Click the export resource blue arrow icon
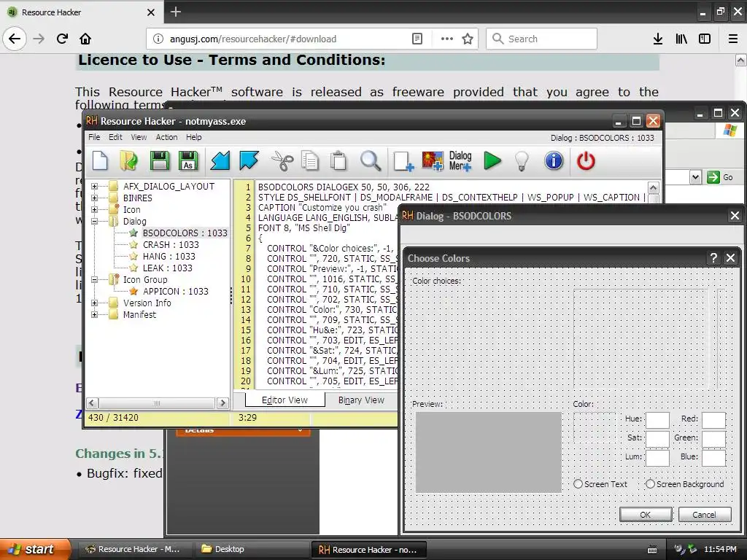 [249, 161]
